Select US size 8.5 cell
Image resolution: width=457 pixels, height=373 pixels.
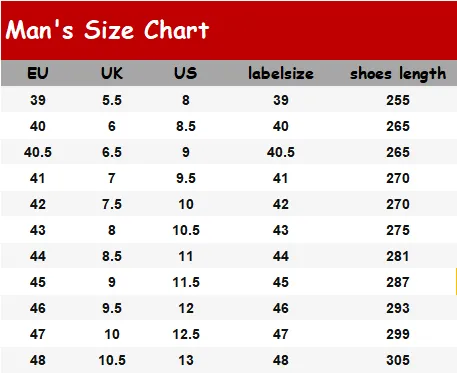click(x=186, y=126)
